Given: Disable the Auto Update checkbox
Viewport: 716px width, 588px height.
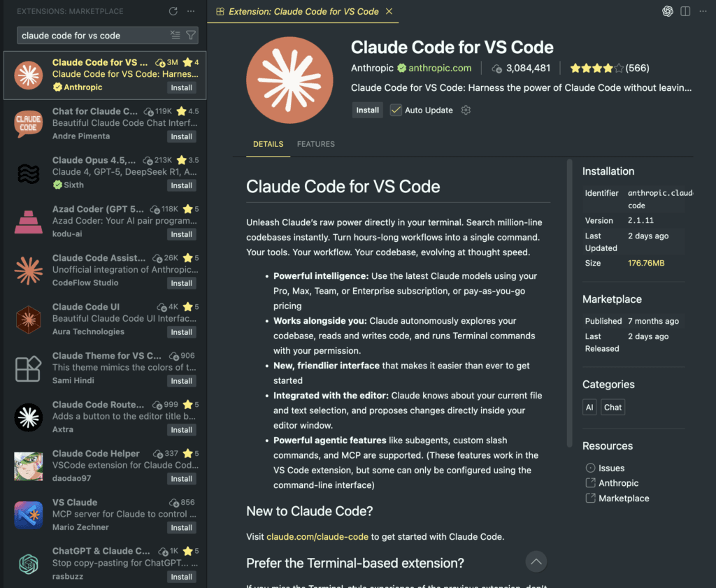Looking at the screenshot, I should tap(396, 110).
